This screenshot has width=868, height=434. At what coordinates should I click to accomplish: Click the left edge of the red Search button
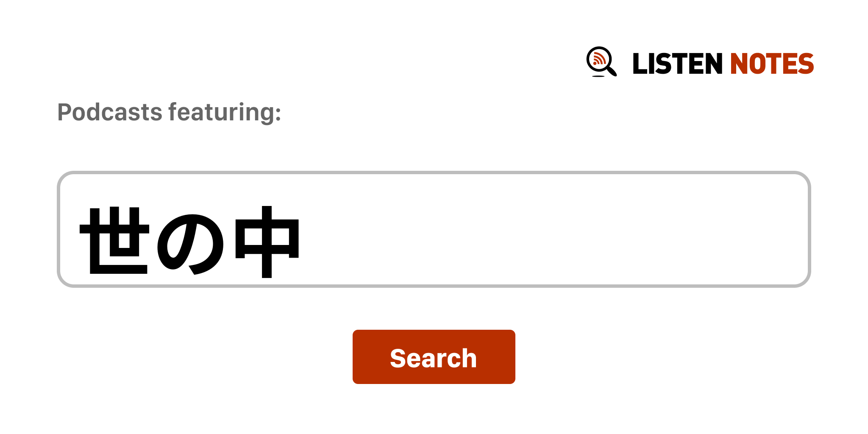point(355,357)
